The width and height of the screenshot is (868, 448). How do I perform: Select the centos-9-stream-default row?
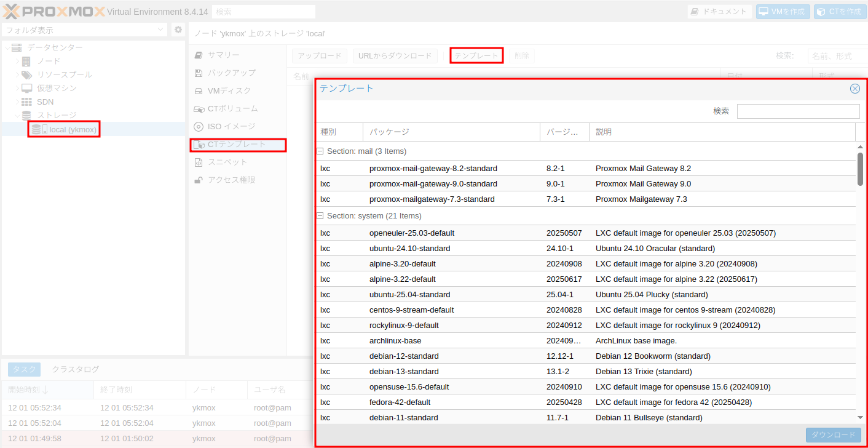coord(586,310)
